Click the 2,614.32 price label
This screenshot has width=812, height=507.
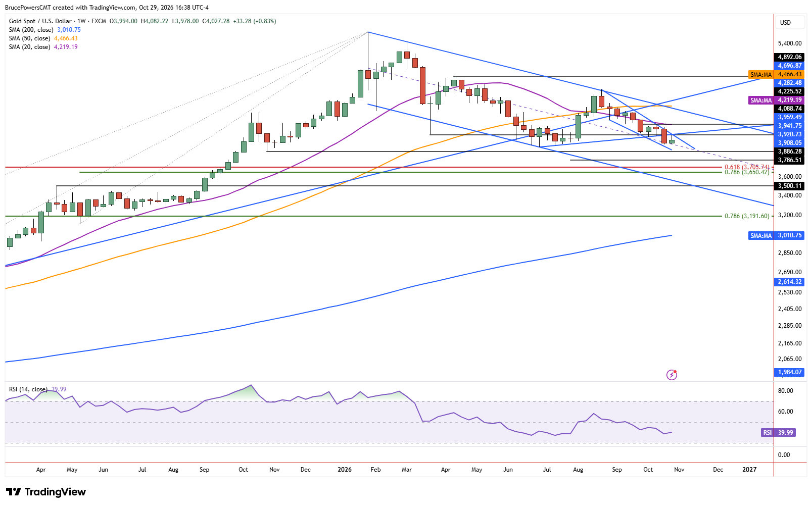pos(789,282)
